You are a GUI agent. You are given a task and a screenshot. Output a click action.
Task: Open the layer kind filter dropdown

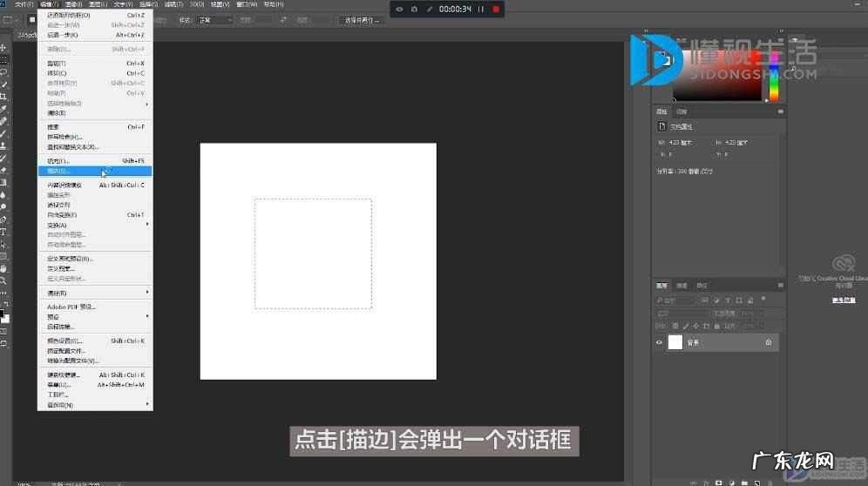click(675, 300)
